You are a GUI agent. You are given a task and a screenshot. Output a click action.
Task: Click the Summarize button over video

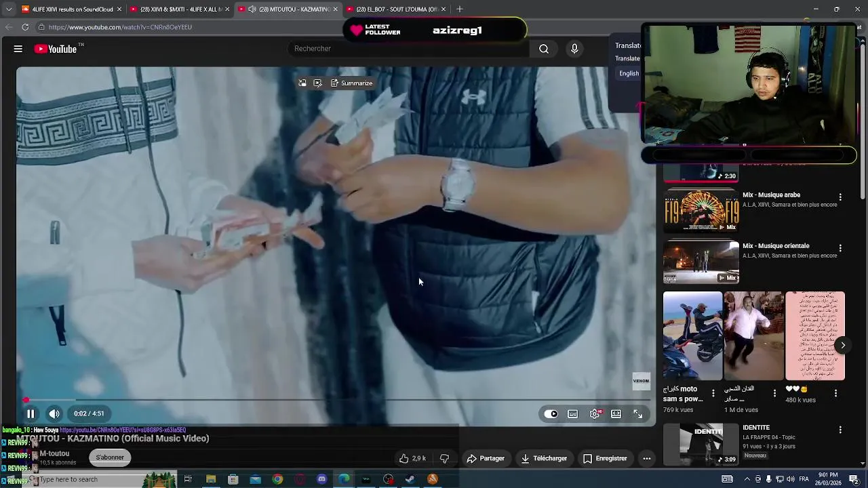pos(352,83)
